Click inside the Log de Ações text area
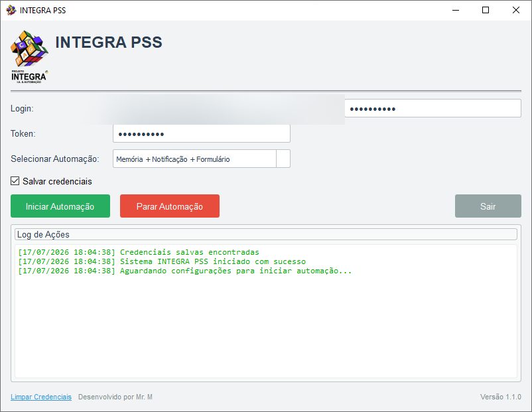The image size is (532, 412). (265, 311)
